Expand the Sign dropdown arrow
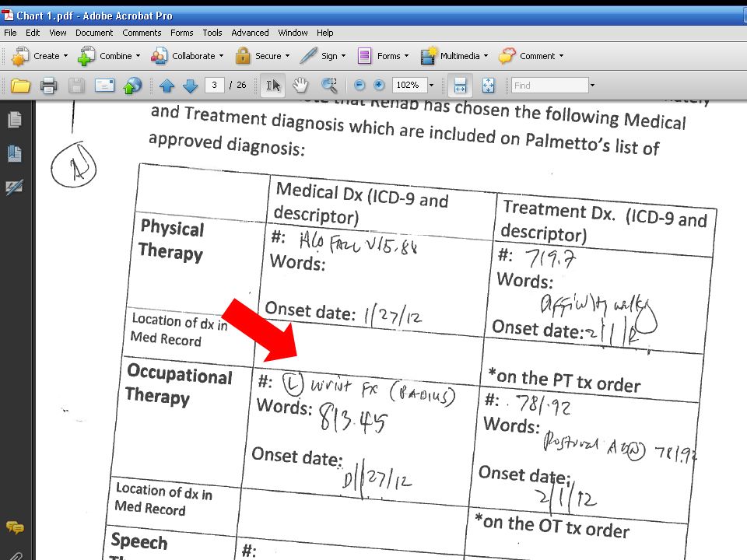The width and height of the screenshot is (747, 560). (x=343, y=56)
